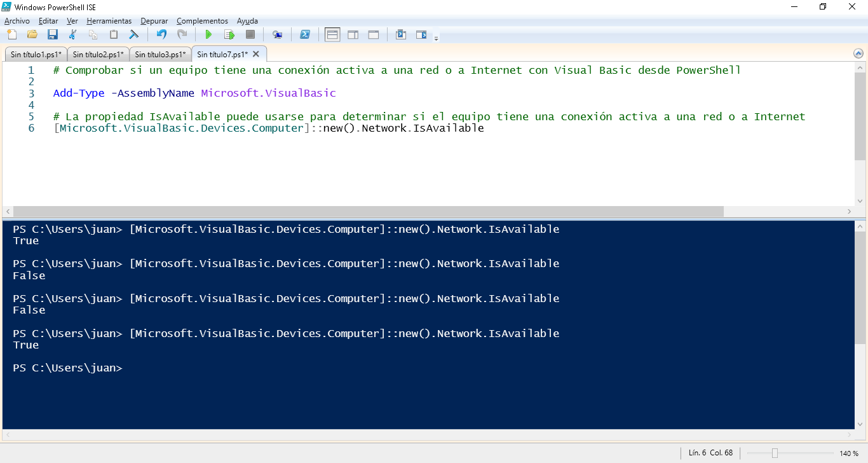868x463 pixels.
Task: Open the Depurar menu
Action: tap(154, 21)
